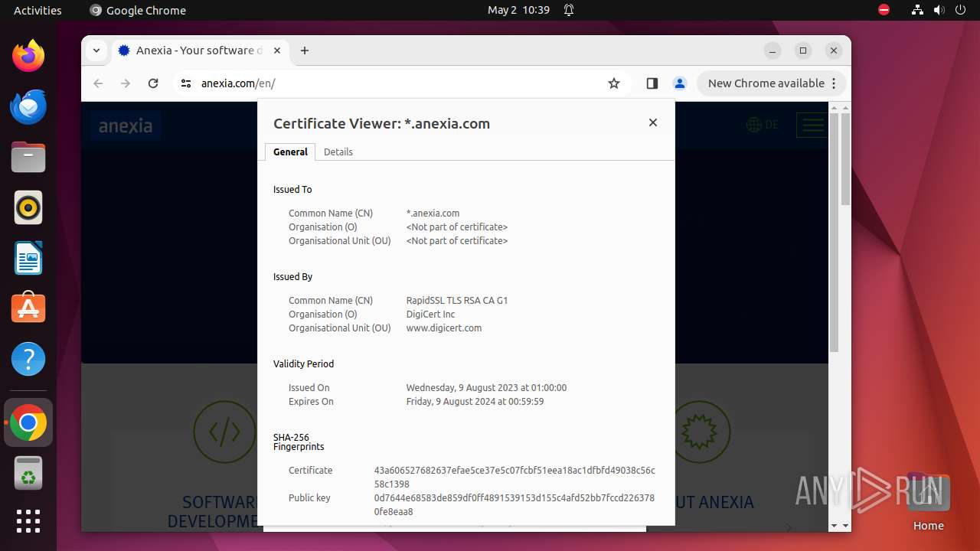The height and width of the screenshot is (551, 980).
Task: Open a new tab with plus button
Action: [x=305, y=51]
